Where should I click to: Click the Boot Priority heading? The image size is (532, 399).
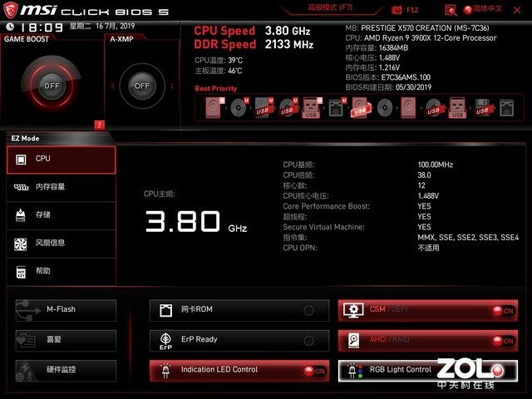(x=216, y=89)
